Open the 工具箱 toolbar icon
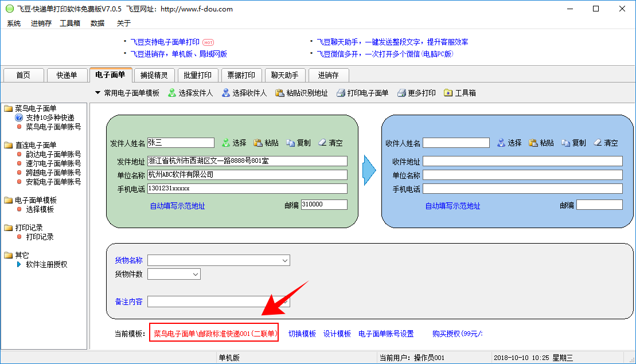636x364 pixels. [448, 93]
